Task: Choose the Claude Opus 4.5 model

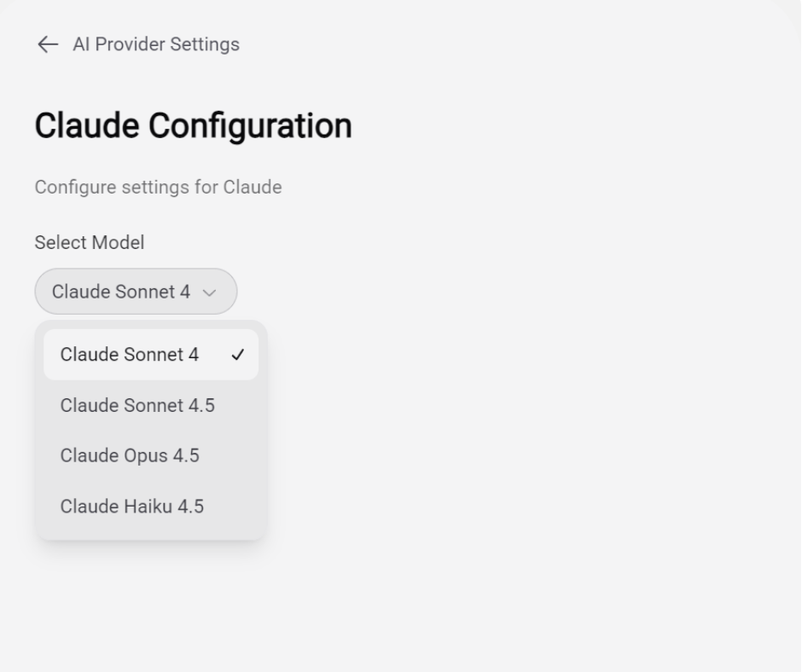Action: tap(130, 455)
